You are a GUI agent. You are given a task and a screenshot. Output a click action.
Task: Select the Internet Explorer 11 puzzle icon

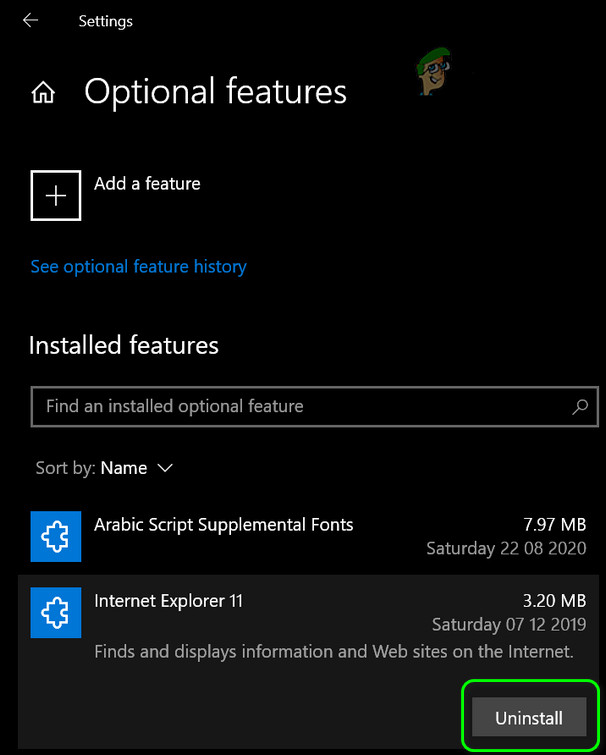(55, 613)
